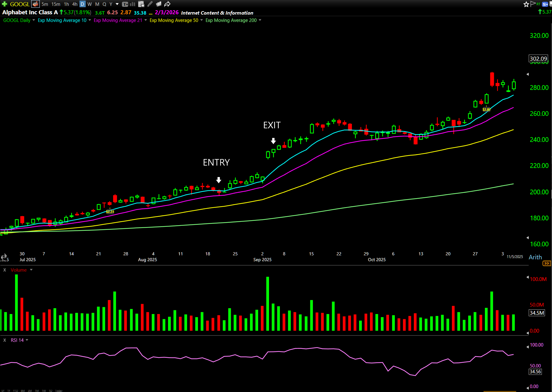Click the star favorite icon
Viewport: 552px width, 392px height.
point(526,4)
